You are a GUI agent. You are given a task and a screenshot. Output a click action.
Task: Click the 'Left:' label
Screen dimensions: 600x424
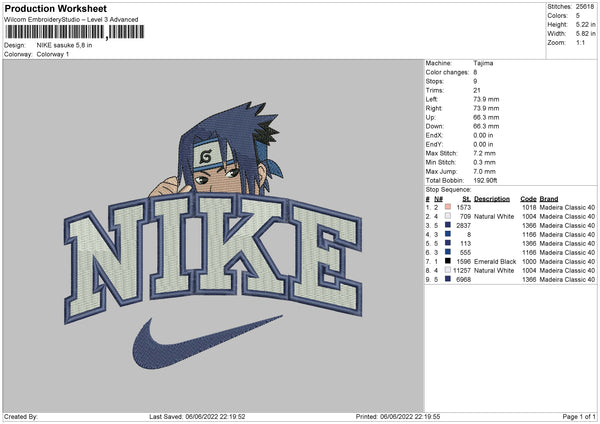coord(432,99)
